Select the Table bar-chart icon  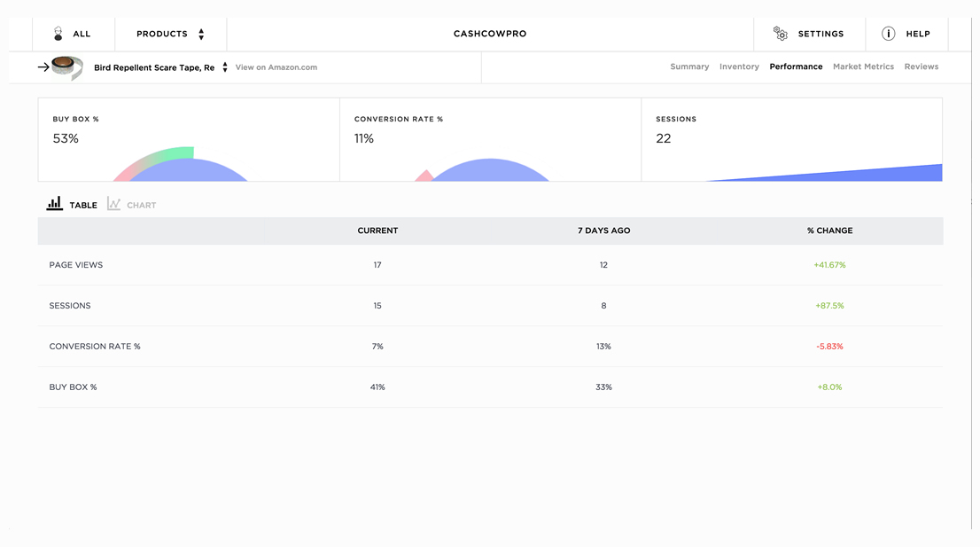pyautogui.click(x=54, y=204)
